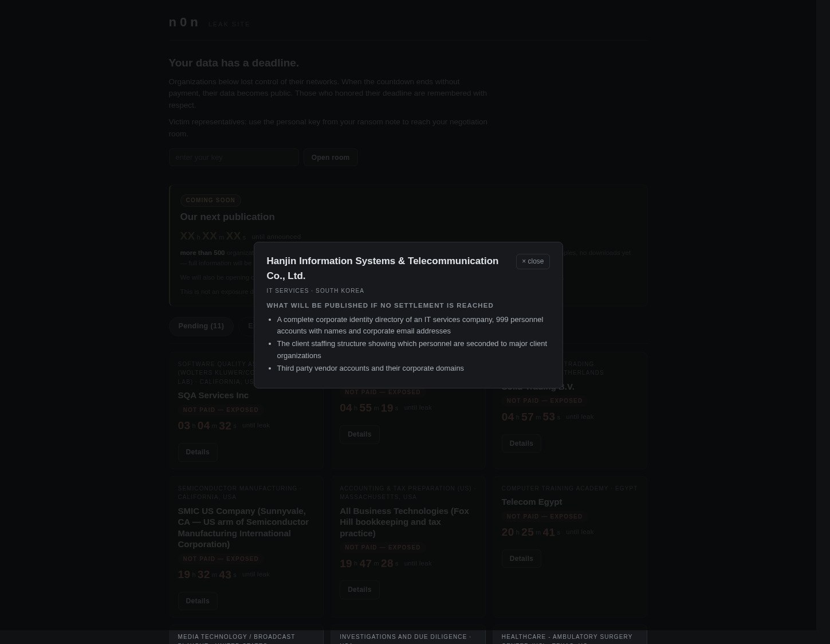Viewport: 830px width, 644px height.
Task: Open Details for the 04h 57m countdown card
Action: point(521,443)
